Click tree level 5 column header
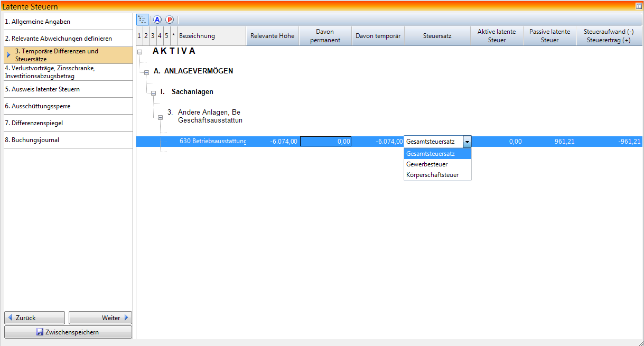The image size is (644, 346). coord(166,36)
